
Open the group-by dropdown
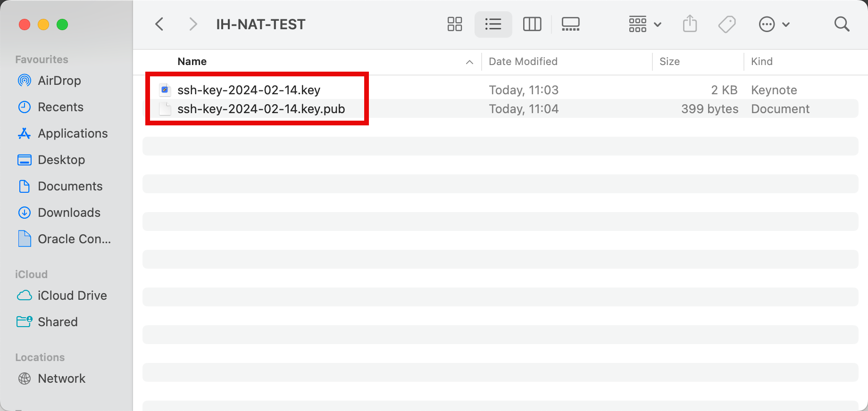coord(645,24)
